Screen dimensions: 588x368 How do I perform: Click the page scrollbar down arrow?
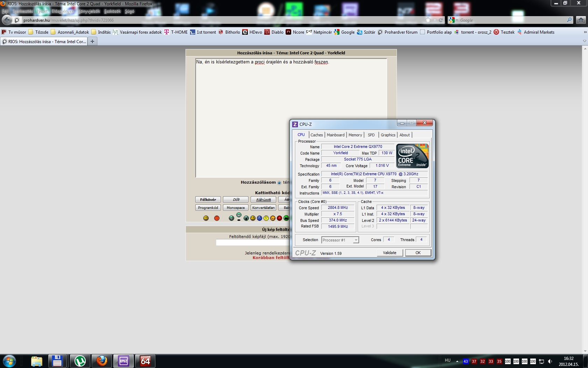click(585, 351)
